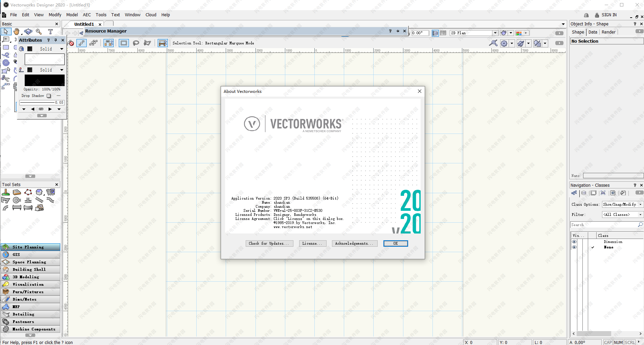The height and width of the screenshot is (345, 644).
Task: Select the Lasso Marquee mode
Action: 136,43
